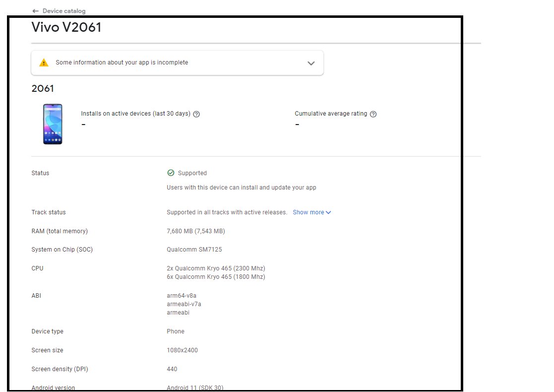This screenshot has height=392, width=554.
Task: Click the 'Supported' status value
Action: 192,173
